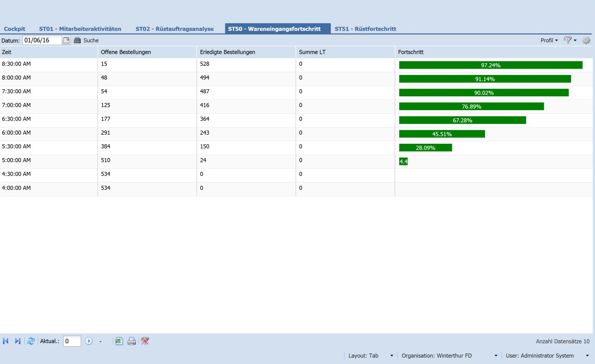Open the Profil dropdown menu

(x=549, y=40)
